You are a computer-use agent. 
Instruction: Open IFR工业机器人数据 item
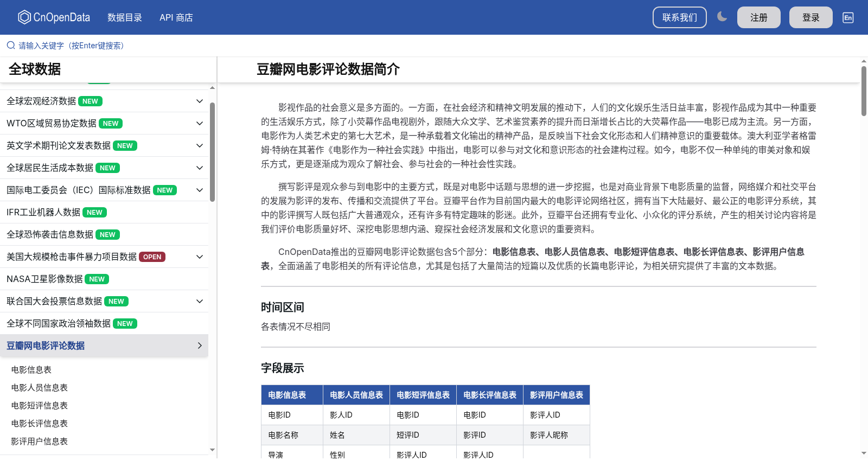(104, 212)
